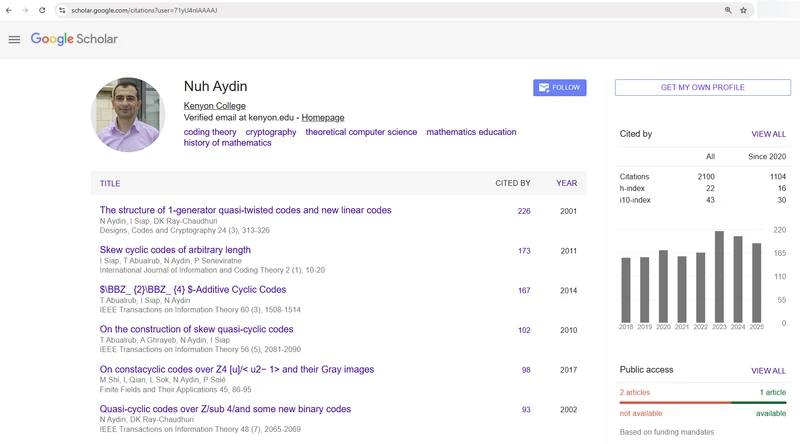Open the hamburger main menu
The height and width of the screenshot is (444, 800).
click(14, 40)
